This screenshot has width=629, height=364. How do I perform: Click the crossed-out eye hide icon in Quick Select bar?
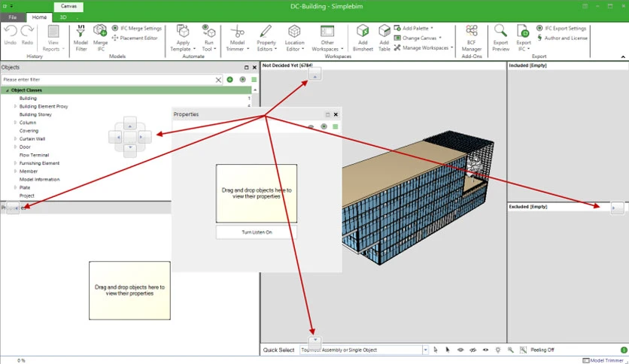point(473,350)
